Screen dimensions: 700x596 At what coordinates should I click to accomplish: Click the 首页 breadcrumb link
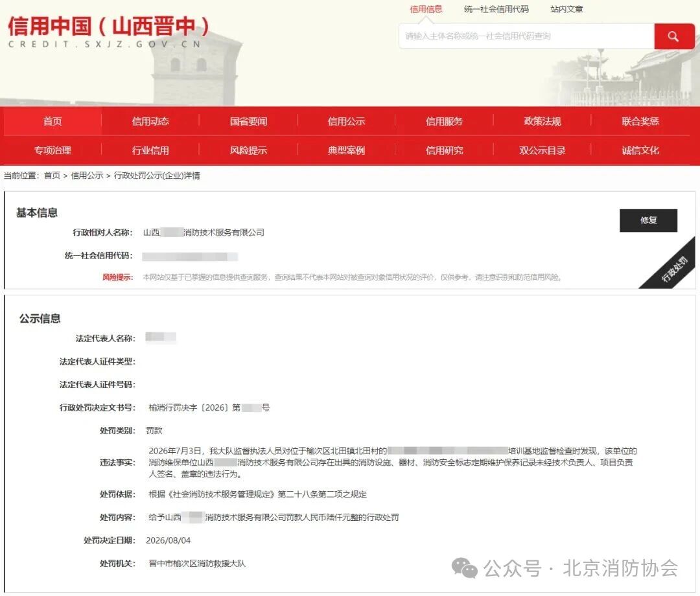click(x=52, y=176)
